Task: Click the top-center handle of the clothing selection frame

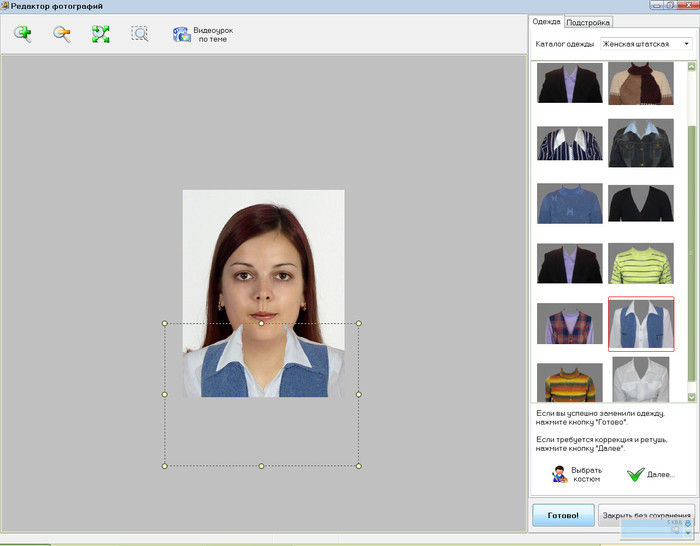Action: click(x=262, y=323)
